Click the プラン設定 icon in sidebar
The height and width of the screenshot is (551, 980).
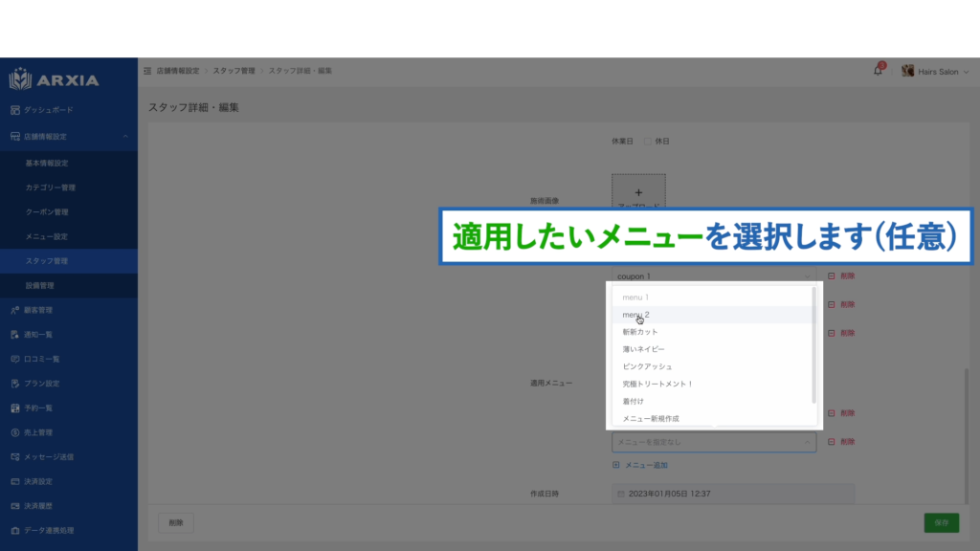(15, 384)
